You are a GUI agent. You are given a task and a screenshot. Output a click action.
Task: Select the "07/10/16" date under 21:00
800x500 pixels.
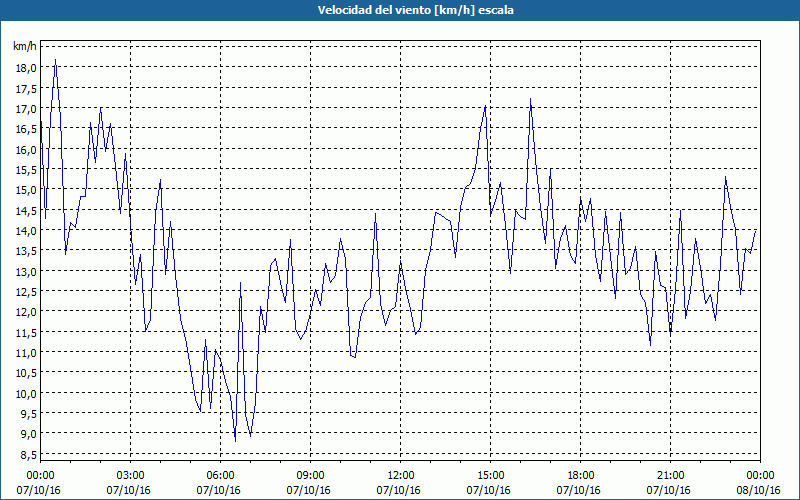669,490
